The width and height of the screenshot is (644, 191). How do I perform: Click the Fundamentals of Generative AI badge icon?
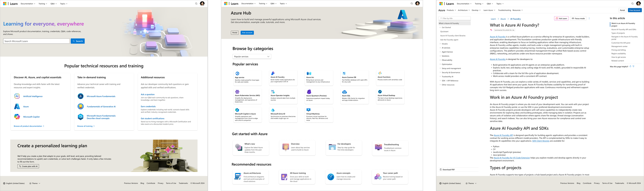pos(81,106)
